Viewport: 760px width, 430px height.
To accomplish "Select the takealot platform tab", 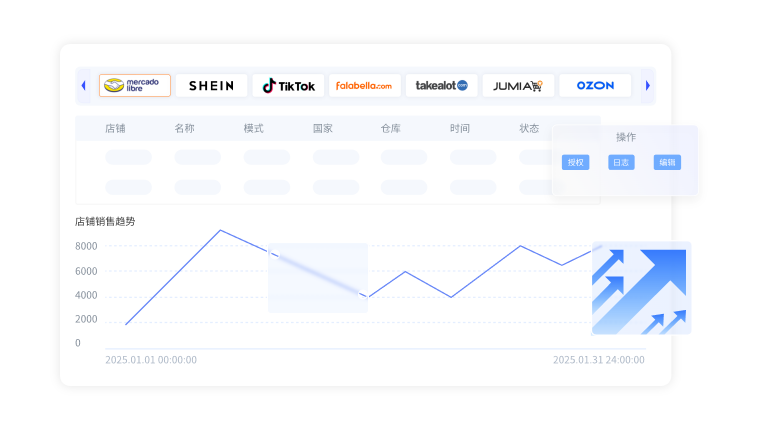I will [442, 86].
